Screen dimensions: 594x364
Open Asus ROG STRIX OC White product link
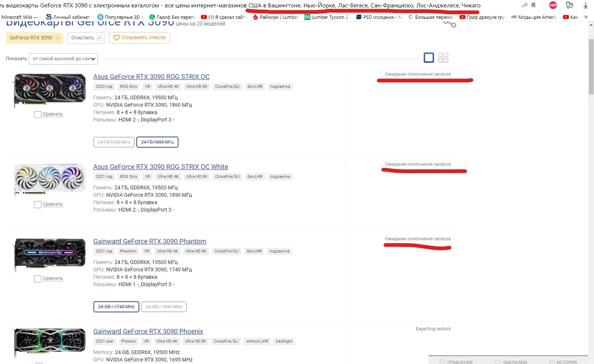[161, 167]
